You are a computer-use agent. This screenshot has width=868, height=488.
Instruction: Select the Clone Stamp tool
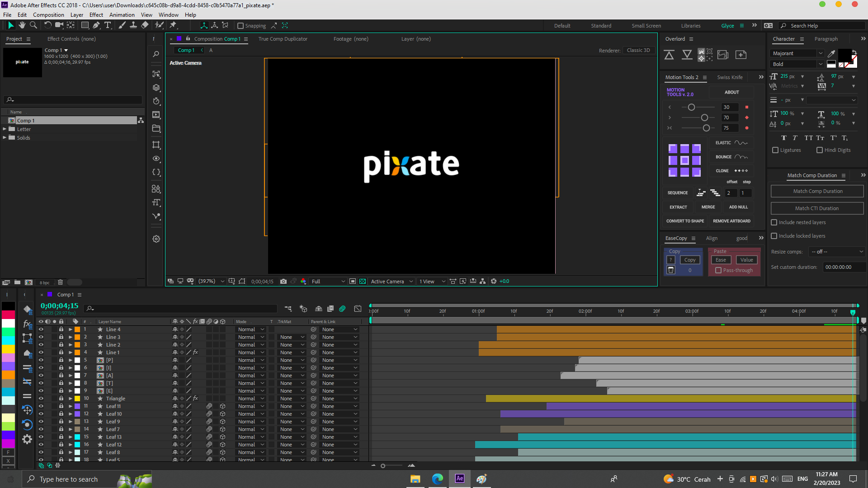pos(133,25)
